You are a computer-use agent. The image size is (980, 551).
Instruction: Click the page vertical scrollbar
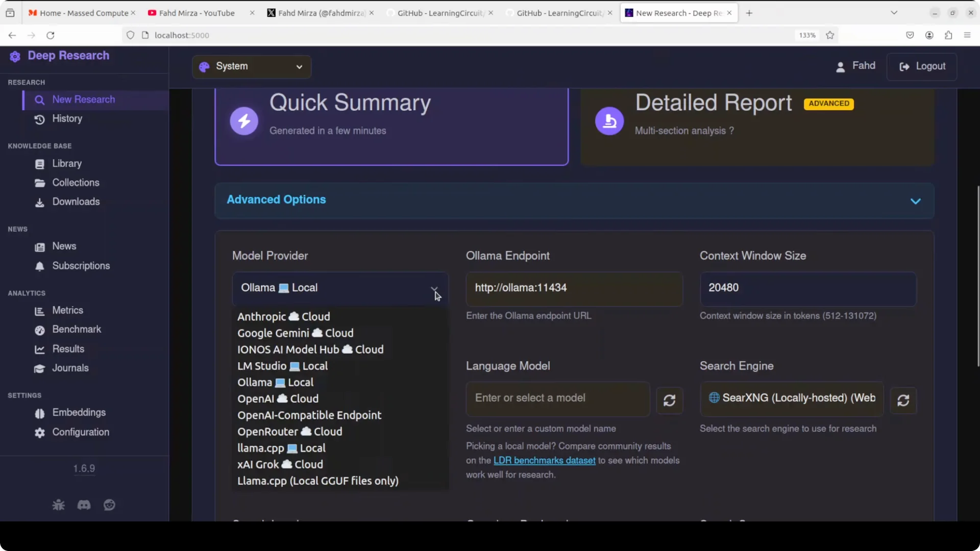click(977, 275)
